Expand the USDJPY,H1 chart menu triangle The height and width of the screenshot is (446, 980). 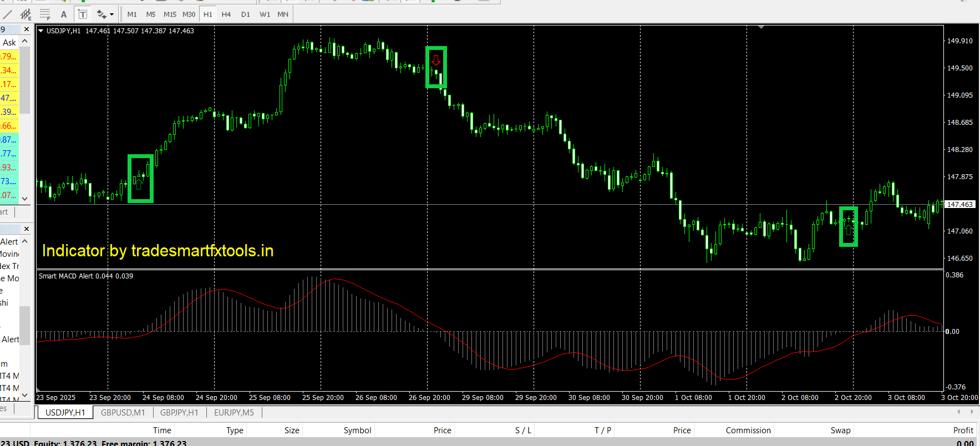(x=41, y=31)
